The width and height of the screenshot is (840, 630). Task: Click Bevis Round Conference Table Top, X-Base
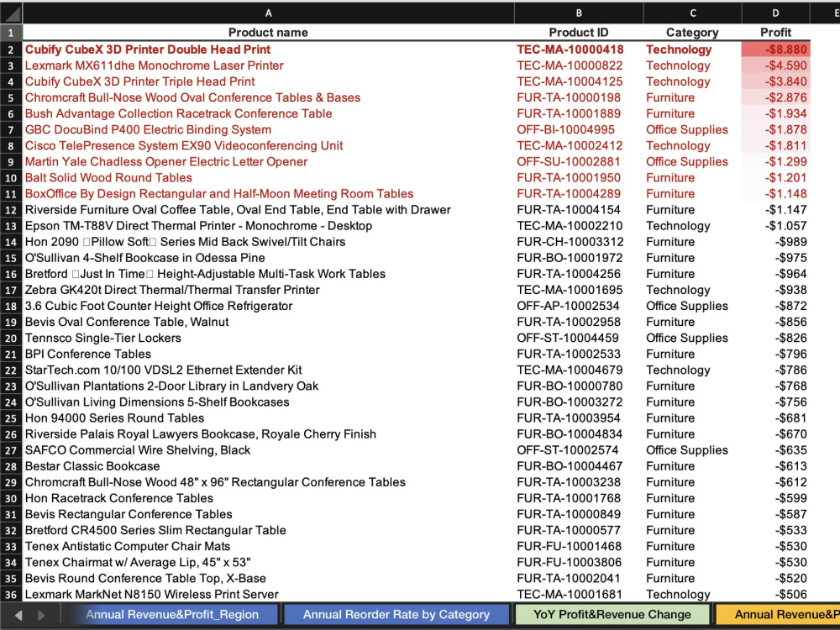pyautogui.click(x=269, y=579)
